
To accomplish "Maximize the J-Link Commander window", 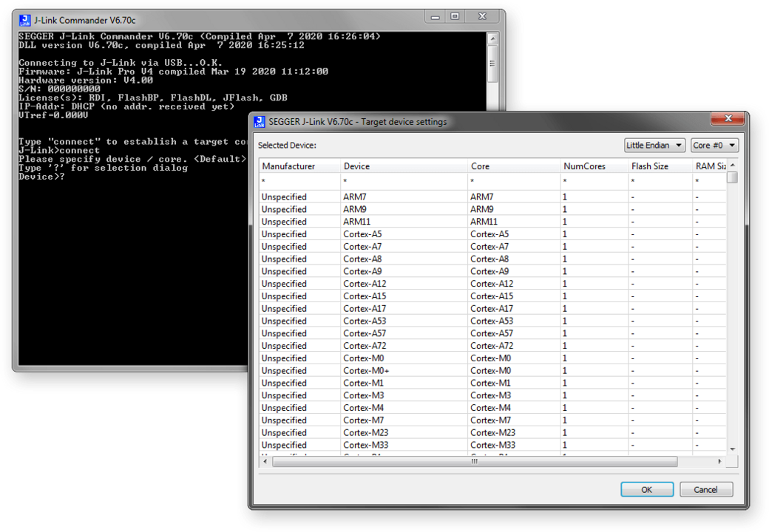I will [x=455, y=17].
